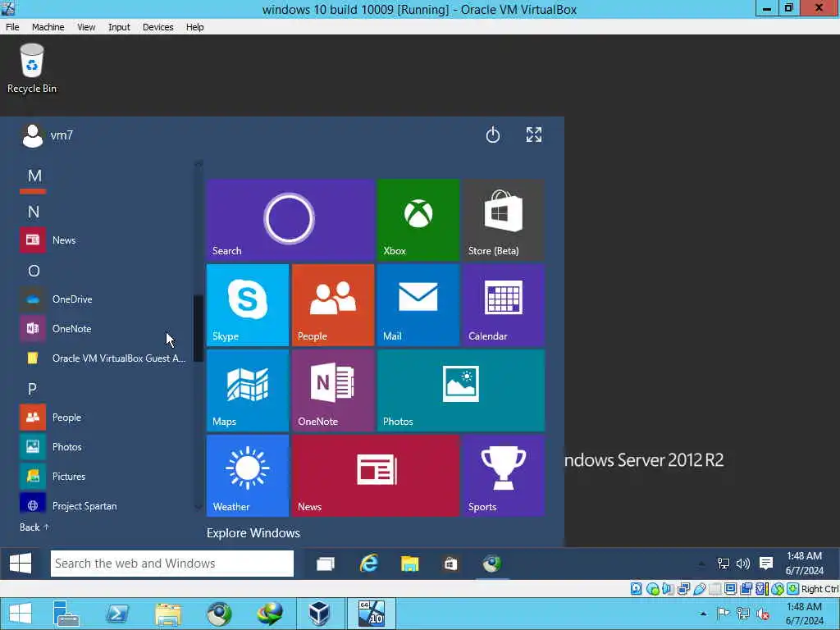This screenshot has width=840, height=630.
Task: Click host muted volume icon
Action: pyautogui.click(x=763, y=614)
